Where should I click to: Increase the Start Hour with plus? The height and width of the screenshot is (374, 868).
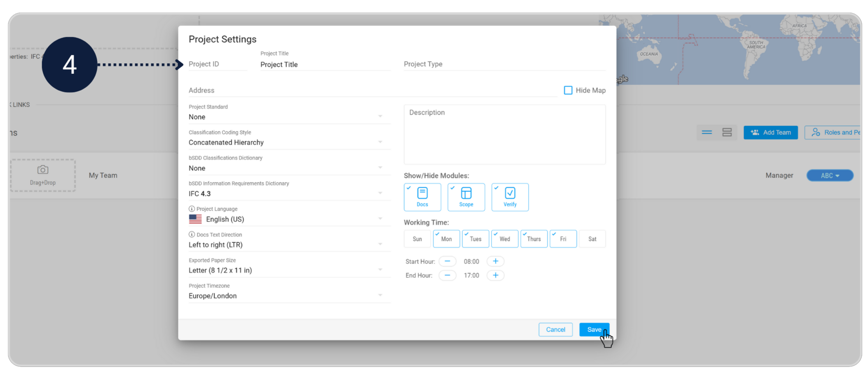[x=496, y=261]
